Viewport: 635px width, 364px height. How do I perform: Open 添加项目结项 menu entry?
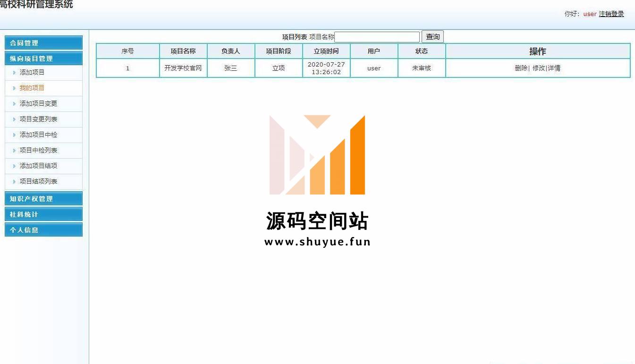pos(38,166)
